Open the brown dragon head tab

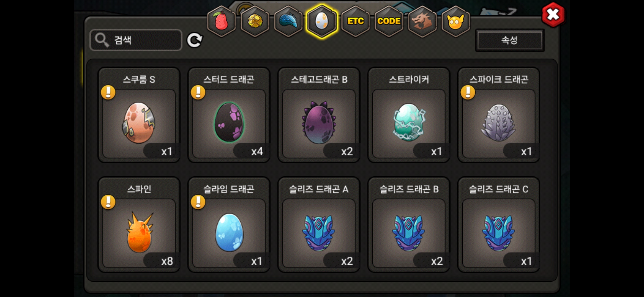pos(422,21)
